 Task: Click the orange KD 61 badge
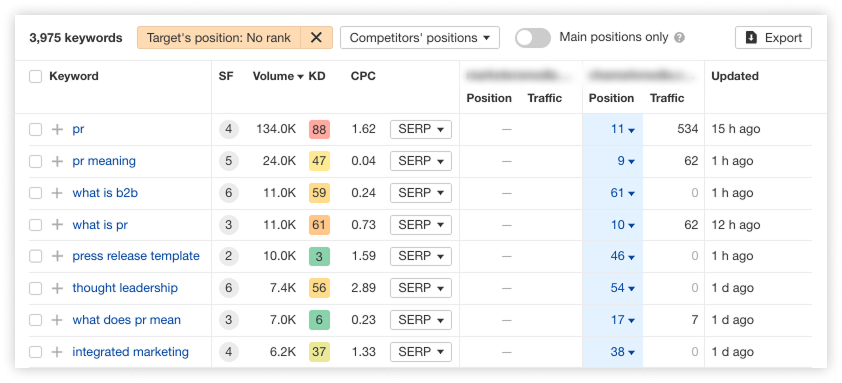tap(319, 225)
